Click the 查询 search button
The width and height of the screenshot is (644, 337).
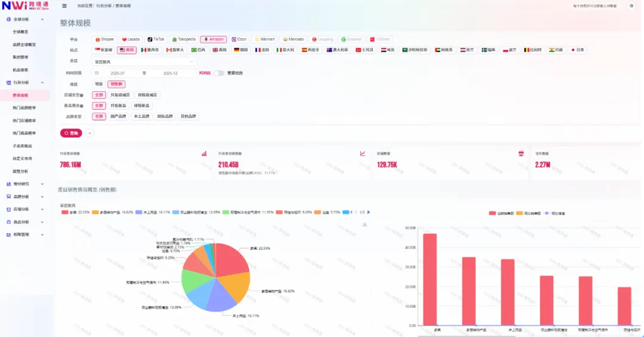click(71, 133)
